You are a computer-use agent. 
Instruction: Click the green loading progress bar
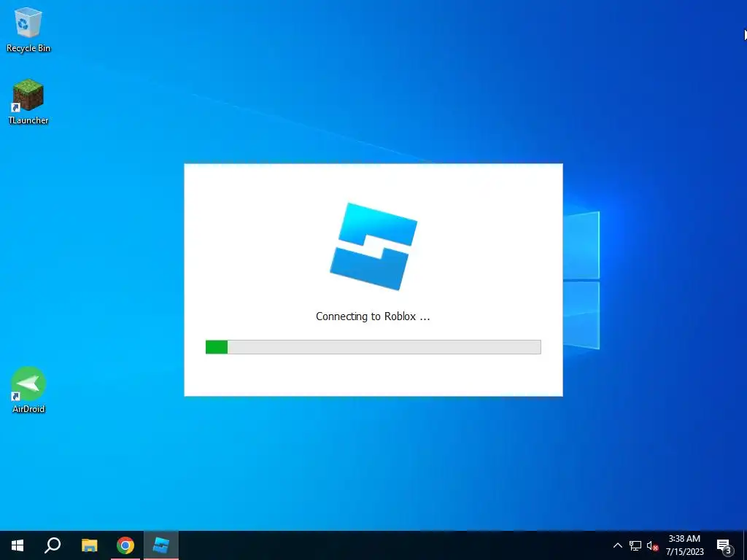(x=373, y=347)
